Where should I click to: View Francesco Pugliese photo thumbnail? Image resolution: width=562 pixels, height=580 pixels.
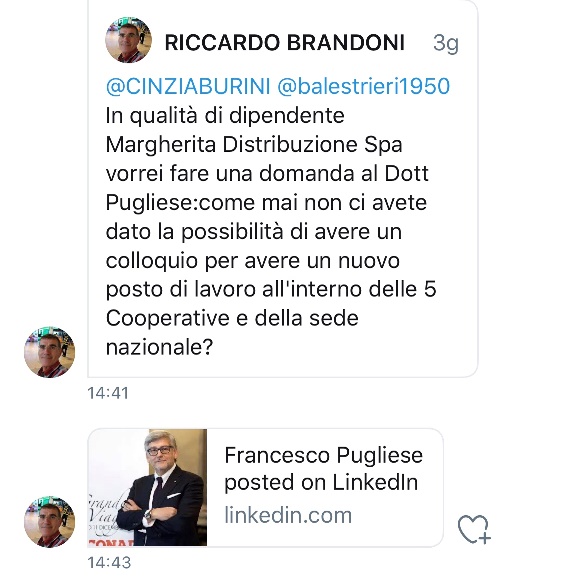(x=147, y=488)
